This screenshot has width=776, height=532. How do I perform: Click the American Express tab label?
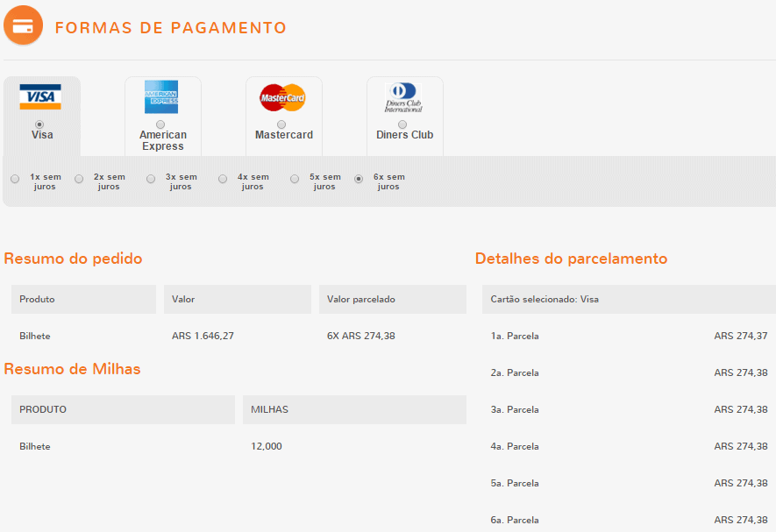pyautogui.click(x=163, y=140)
